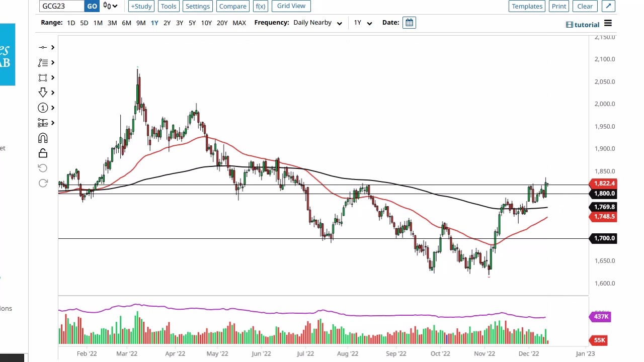Expand the Fibonacci tool options chevron

(x=53, y=62)
